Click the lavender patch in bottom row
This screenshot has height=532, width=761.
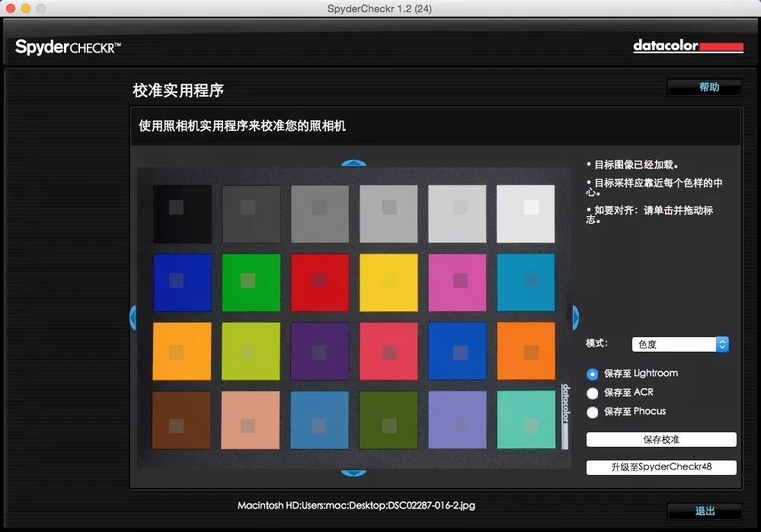(x=457, y=420)
